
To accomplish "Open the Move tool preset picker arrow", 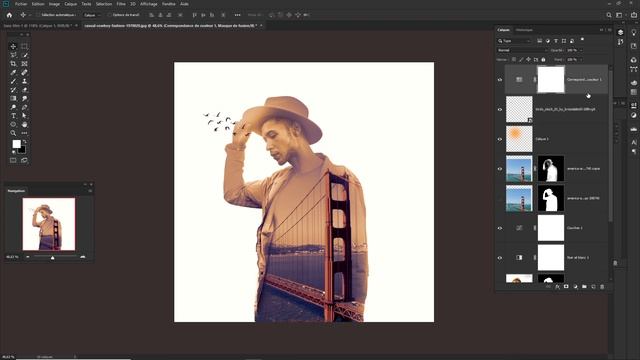I will [x=30, y=15].
